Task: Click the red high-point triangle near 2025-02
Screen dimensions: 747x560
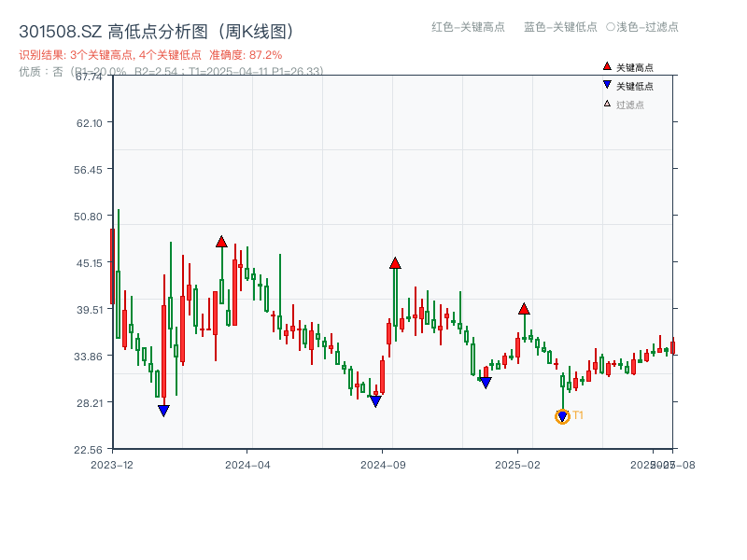Action: 525,309
